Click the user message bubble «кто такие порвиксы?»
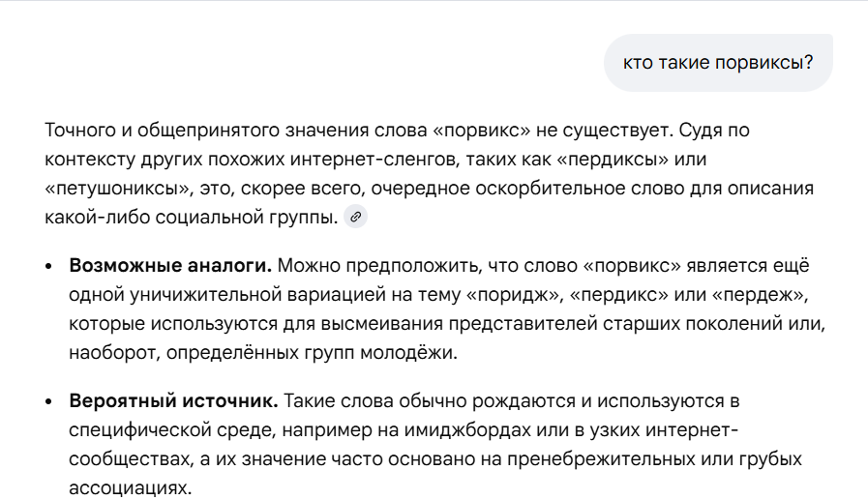Image resolution: width=868 pixels, height=500 pixels. click(x=717, y=64)
